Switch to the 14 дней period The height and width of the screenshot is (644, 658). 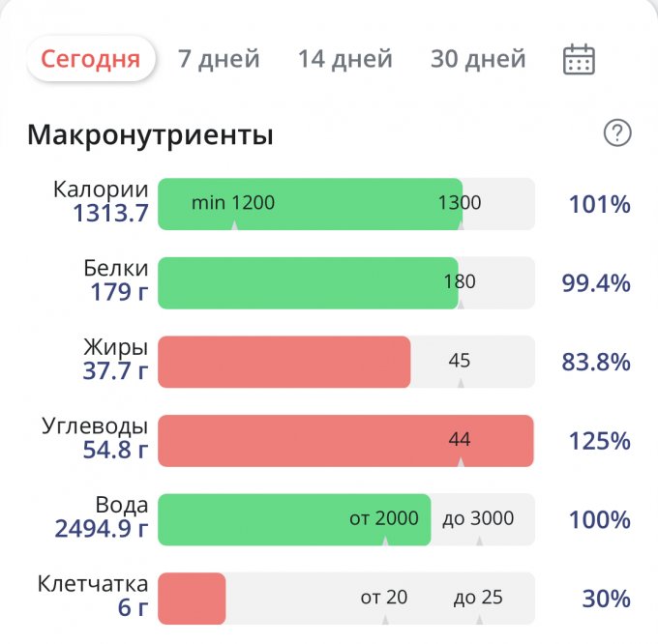(344, 59)
